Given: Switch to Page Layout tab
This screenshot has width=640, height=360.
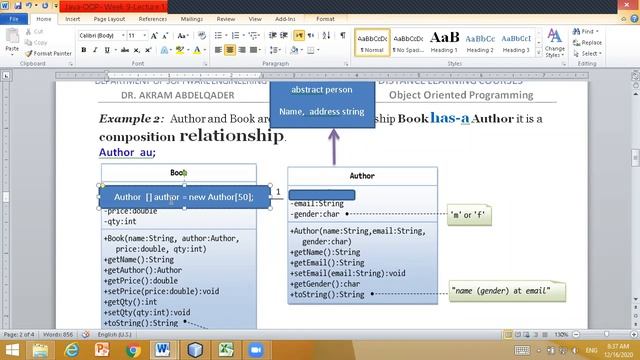Looking at the screenshot, I should point(109,19).
